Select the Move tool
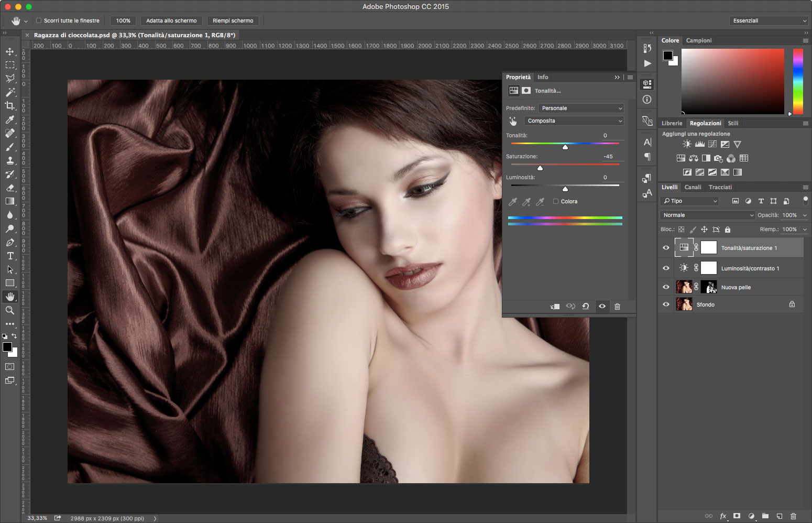The width and height of the screenshot is (812, 523). tap(10, 51)
